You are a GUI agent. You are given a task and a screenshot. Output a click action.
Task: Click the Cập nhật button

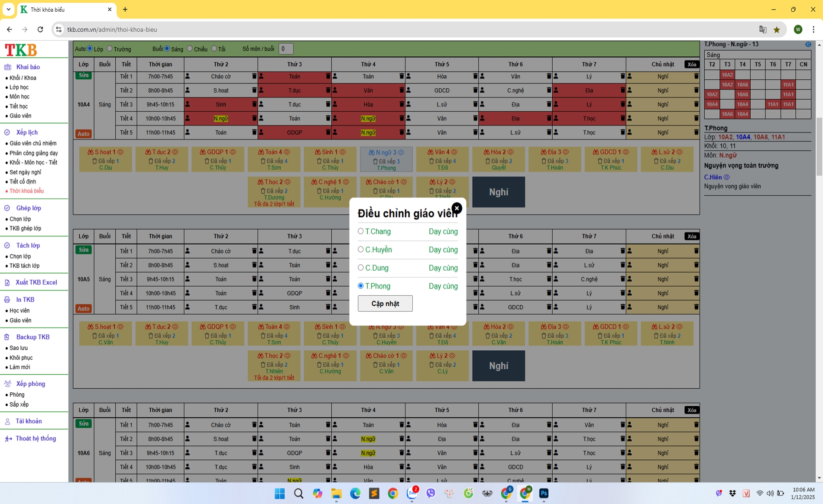coord(385,304)
